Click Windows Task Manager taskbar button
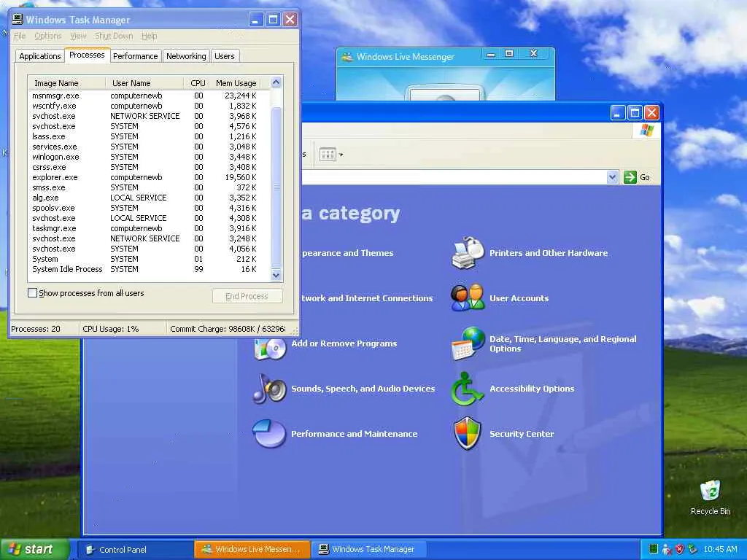 click(368, 550)
